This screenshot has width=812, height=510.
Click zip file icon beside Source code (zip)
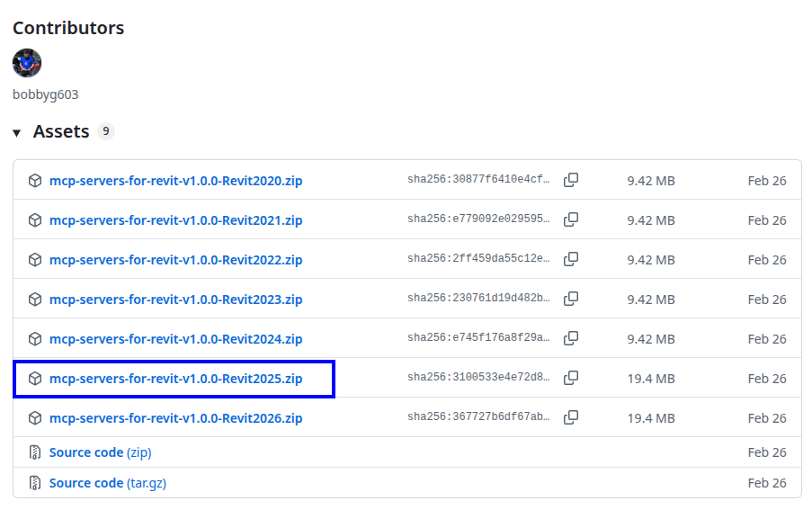point(35,452)
